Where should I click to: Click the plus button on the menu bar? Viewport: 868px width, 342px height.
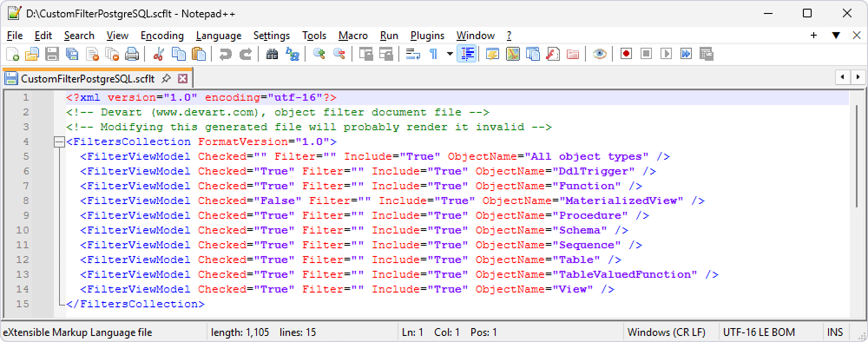814,36
